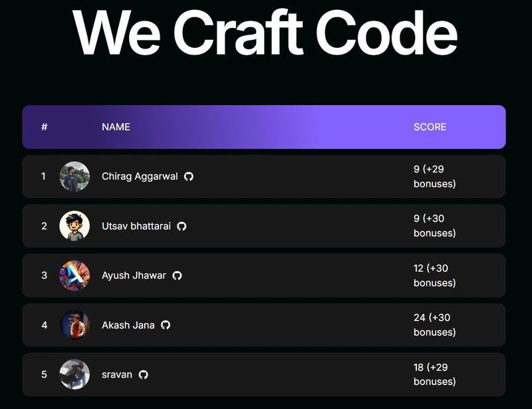Click the name Chirag Aggarwal
The image size is (532, 409).
[x=140, y=177]
